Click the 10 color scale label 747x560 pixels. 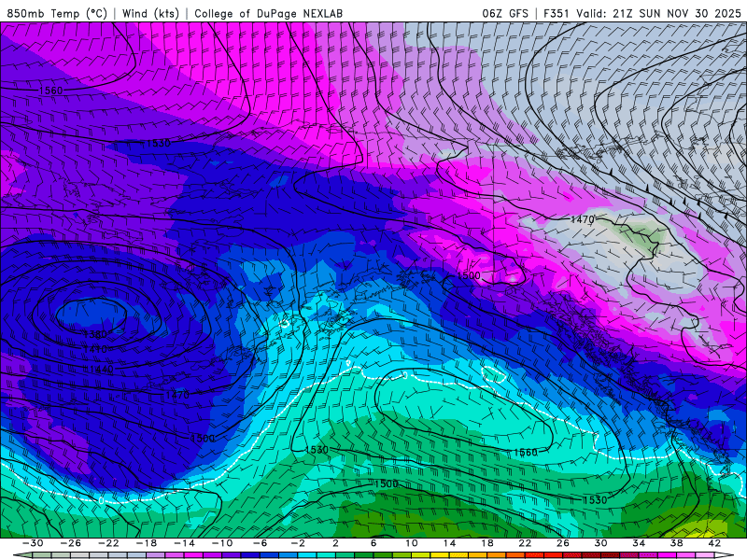pos(412,543)
